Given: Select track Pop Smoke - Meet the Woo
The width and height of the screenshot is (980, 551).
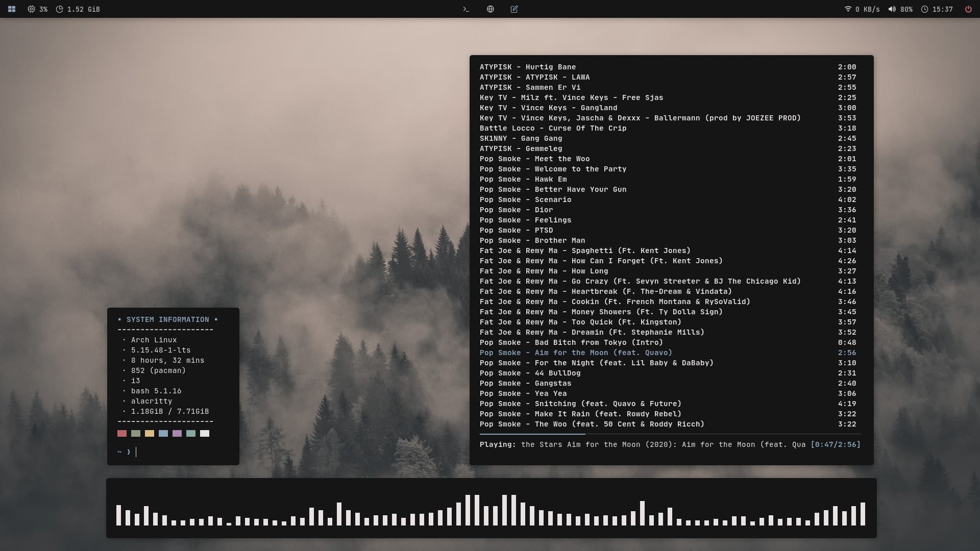Looking at the screenshot, I should click(x=668, y=159).
